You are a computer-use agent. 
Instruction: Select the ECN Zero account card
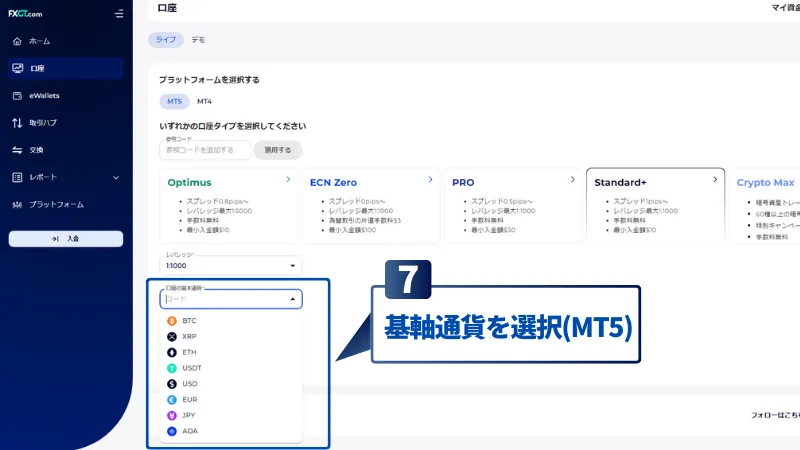[370, 206]
